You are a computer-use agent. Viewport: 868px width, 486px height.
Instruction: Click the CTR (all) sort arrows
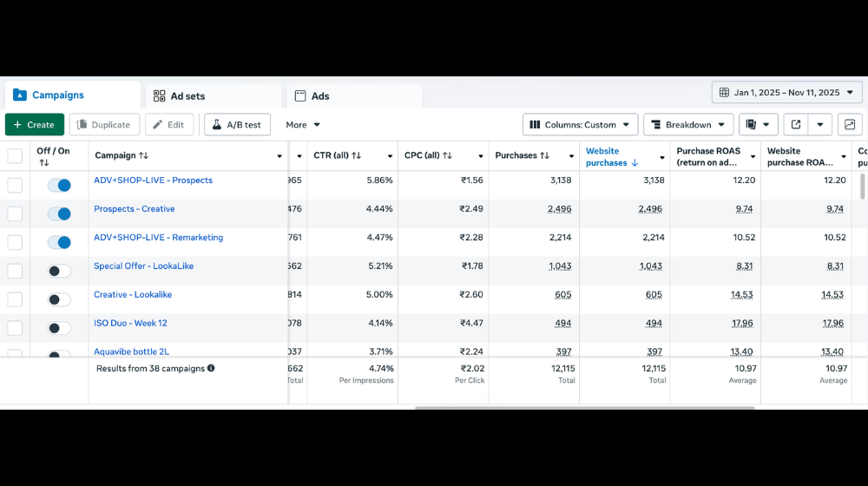click(x=357, y=156)
